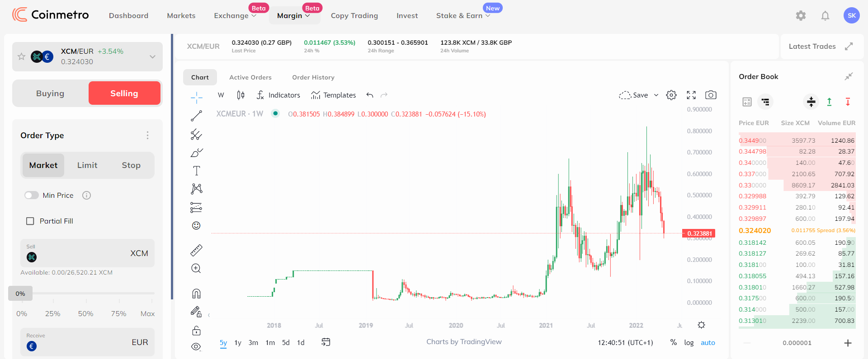Open the candlestick chart style selector
The image size is (868, 359).
click(241, 95)
